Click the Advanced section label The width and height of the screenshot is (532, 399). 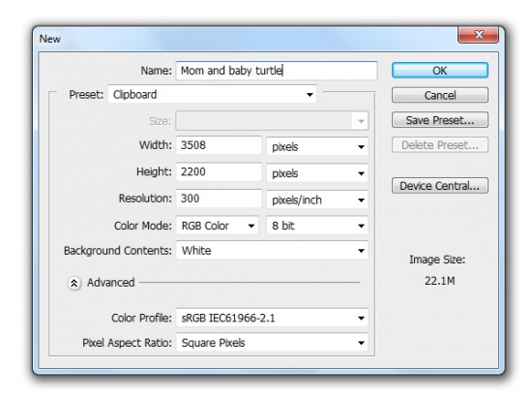pyautogui.click(x=110, y=283)
